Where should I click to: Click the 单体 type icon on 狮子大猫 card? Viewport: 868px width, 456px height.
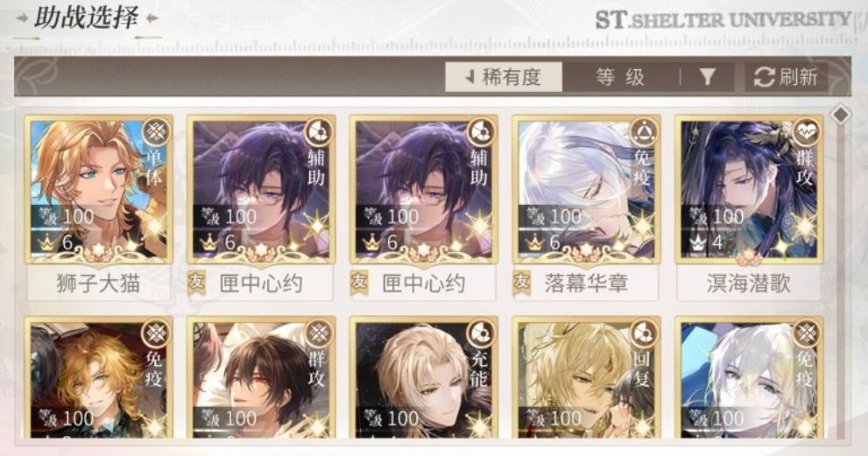click(155, 132)
